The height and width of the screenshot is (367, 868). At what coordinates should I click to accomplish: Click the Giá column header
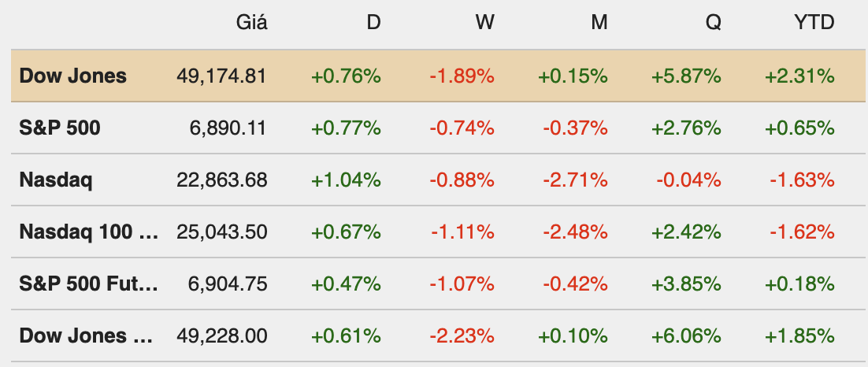click(x=252, y=23)
